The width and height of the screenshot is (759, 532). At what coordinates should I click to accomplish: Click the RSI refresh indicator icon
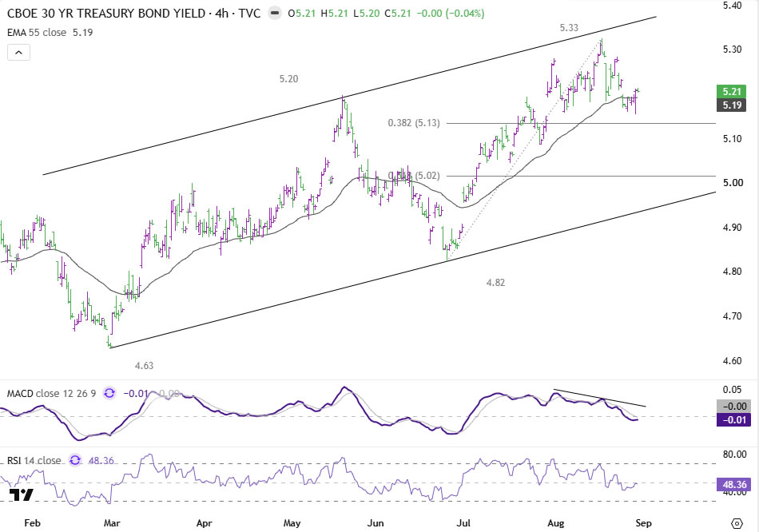click(x=75, y=460)
